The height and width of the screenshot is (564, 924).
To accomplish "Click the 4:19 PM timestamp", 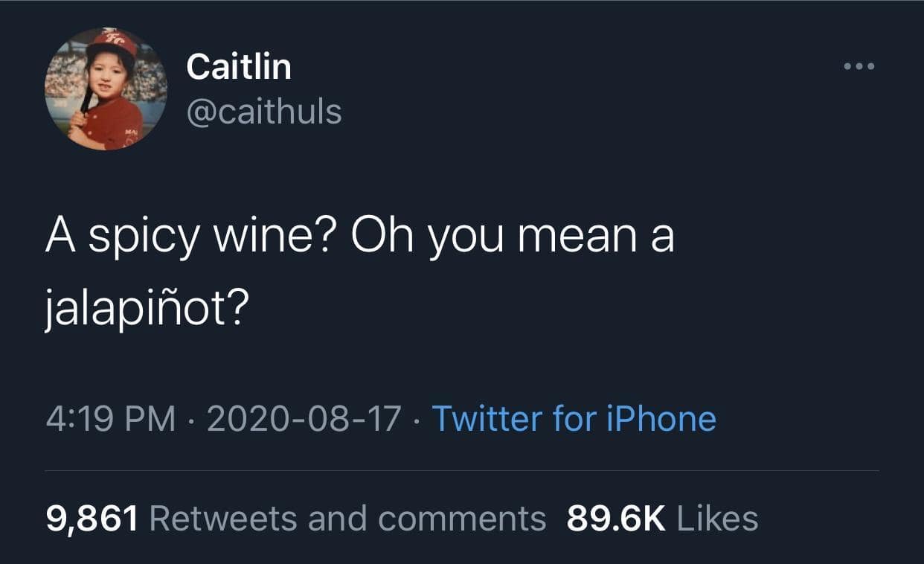I will (x=111, y=418).
